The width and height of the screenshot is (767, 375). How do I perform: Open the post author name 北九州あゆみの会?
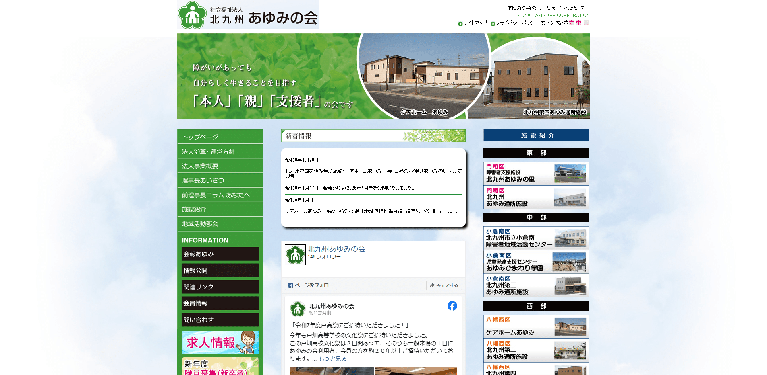pyautogui.click(x=332, y=306)
